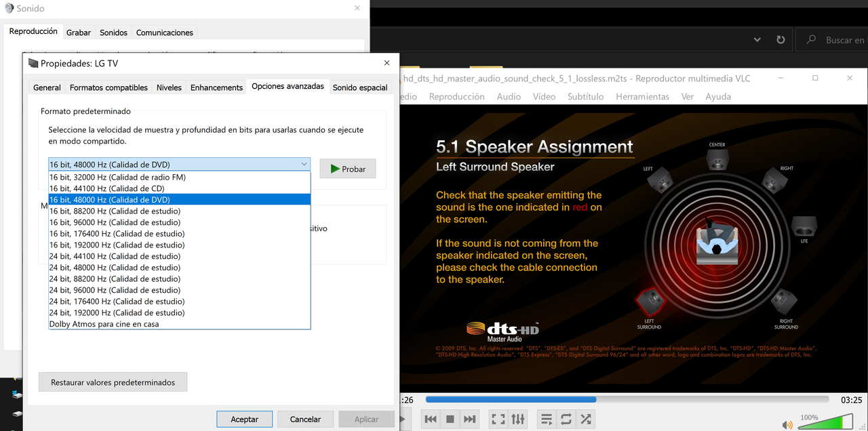Click the refresh icon in top bar
The width and height of the screenshot is (868, 431).
(781, 40)
